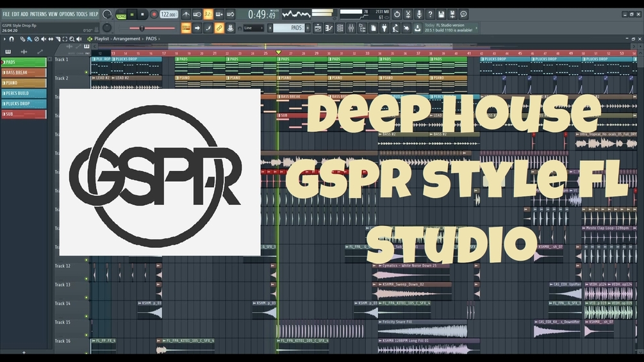Toggle wait for input to start playing
Screen dimensions: 644x362
[x=197, y=14]
